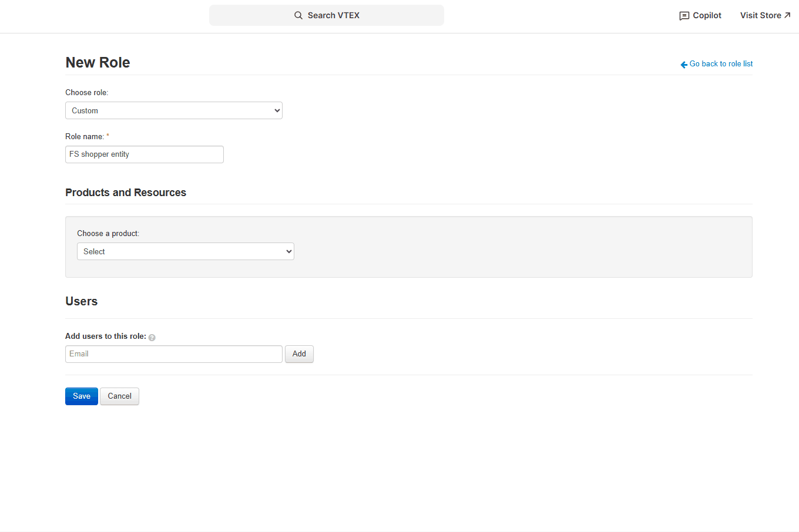Click the "Choose a product:" label
Image resolution: width=799 pixels, height=532 pixels.
[108, 234]
